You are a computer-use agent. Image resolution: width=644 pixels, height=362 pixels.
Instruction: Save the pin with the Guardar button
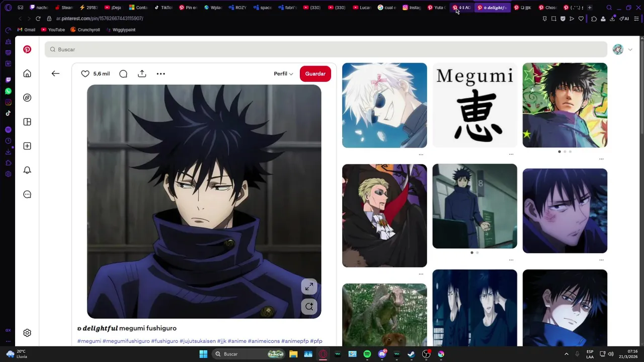[315, 73]
